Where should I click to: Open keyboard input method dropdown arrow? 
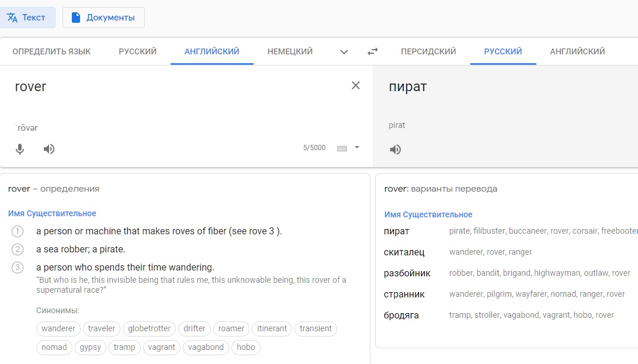[x=357, y=147]
